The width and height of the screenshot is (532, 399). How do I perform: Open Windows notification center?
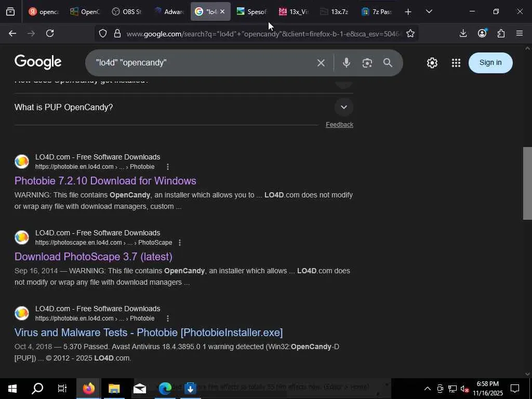(515, 389)
